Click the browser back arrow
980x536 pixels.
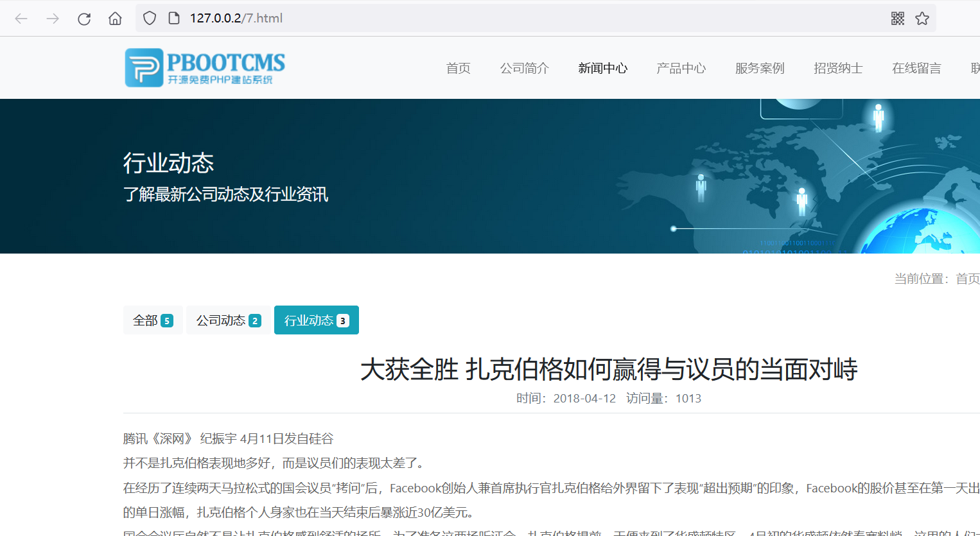(x=21, y=18)
